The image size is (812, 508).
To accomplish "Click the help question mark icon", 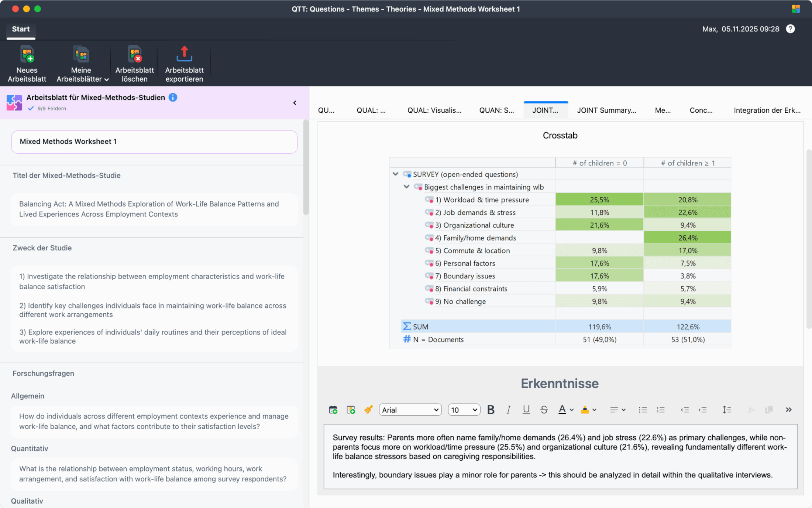I will pos(790,29).
